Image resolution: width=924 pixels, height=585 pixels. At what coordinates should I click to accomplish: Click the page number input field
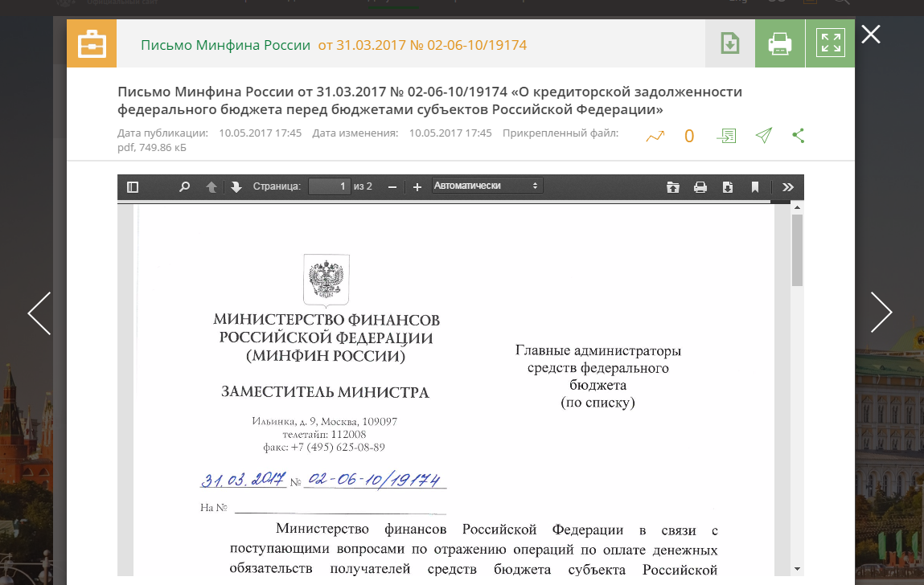pos(330,186)
